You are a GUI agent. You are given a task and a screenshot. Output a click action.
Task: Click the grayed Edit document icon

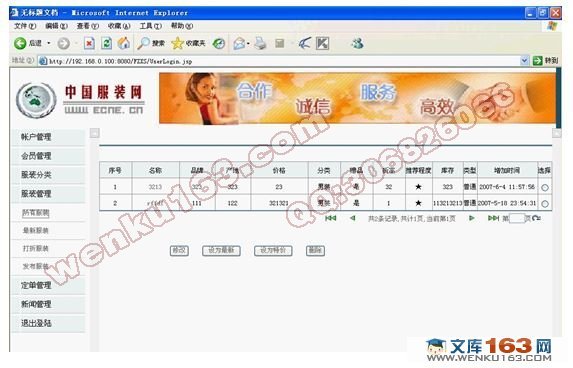pyautogui.click(x=280, y=43)
